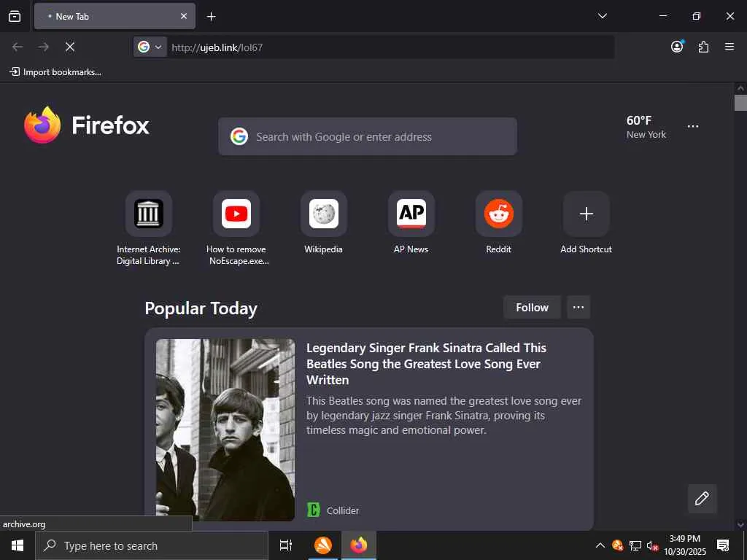This screenshot has width=747, height=560.
Task: Open the notification center icon
Action: tap(723, 545)
